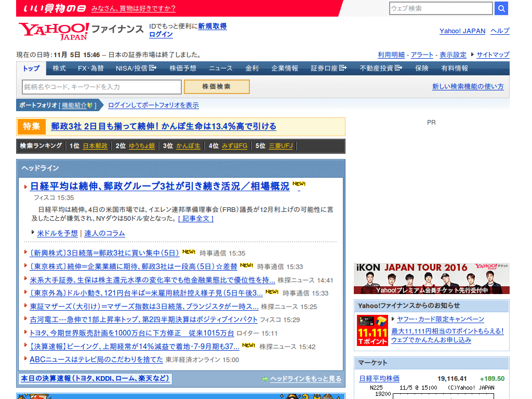Open the 株式 tab
Viewport: 532px width, 399px height.
(x=59, y=68)
